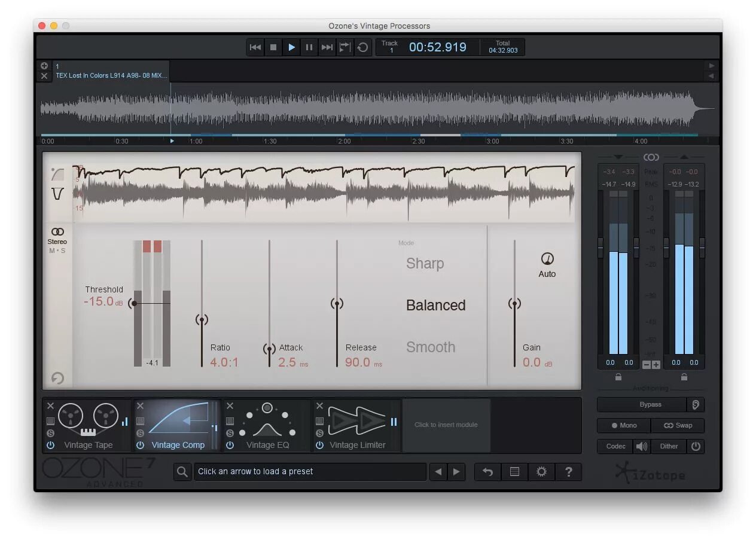Select the Vintage Comp module

tap(177, 425)
